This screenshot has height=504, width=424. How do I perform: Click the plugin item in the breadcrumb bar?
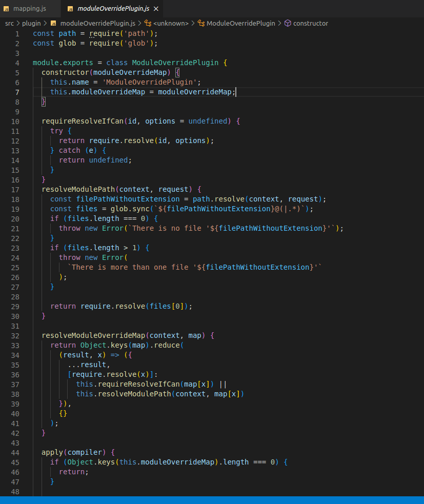(x=32, y=23)
